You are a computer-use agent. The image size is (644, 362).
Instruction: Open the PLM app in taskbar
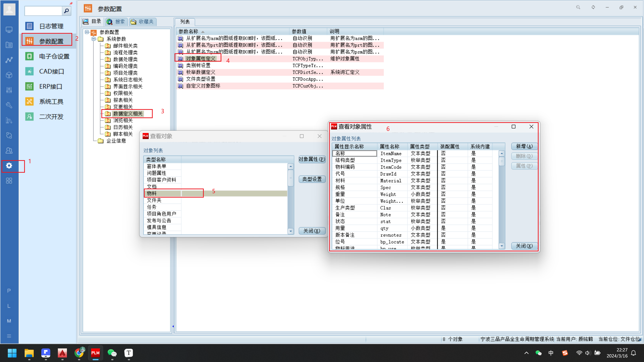click(x=95, y=353)
